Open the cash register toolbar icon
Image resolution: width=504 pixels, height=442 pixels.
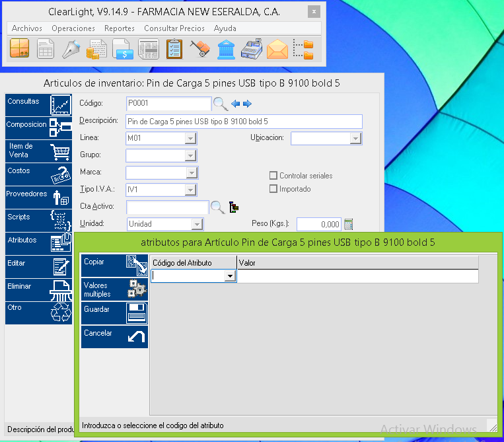[252, 50]
